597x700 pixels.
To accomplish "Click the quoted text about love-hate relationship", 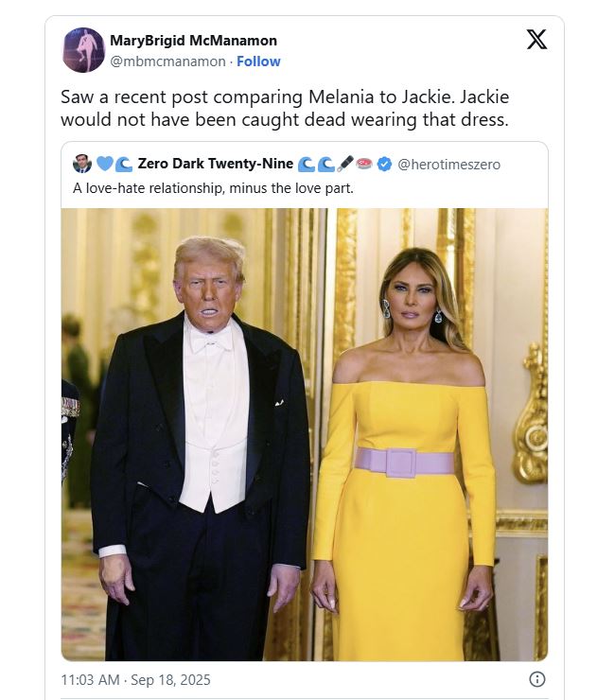I will point(213,188).
